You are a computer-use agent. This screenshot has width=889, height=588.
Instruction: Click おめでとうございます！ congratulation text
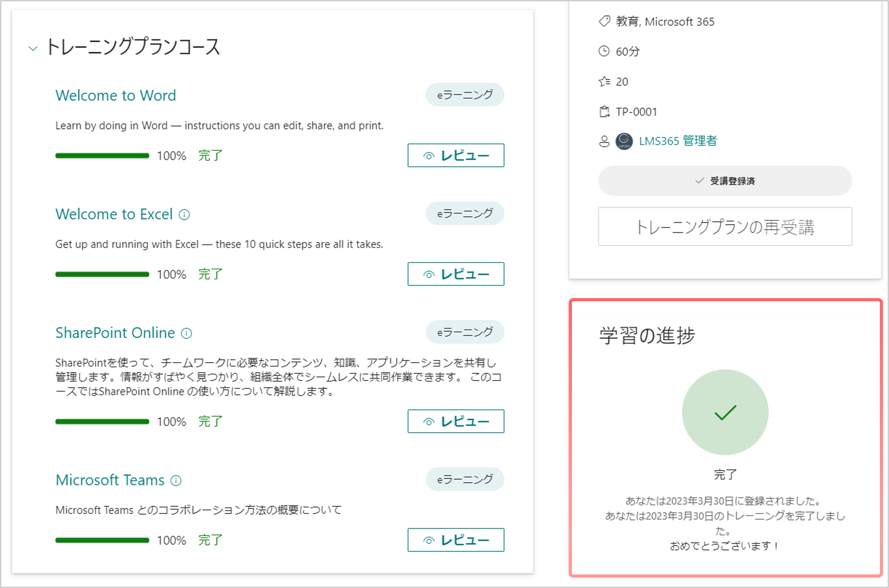725,546
